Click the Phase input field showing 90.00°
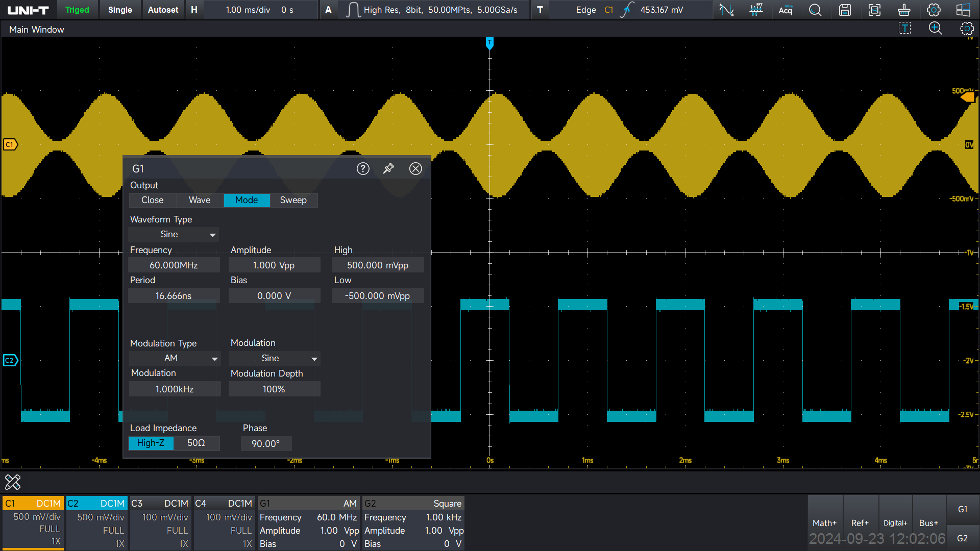The image size is (980, 551). pos(266,443)
